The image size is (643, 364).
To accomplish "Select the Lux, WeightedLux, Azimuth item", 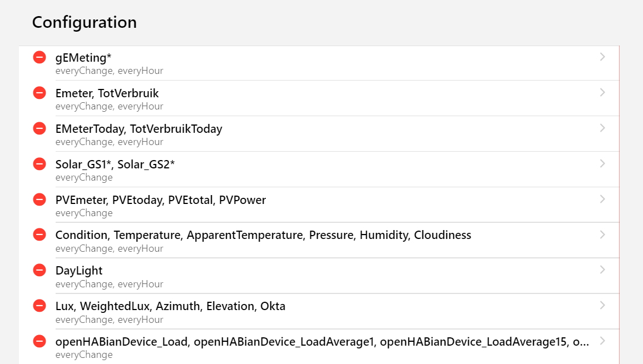I will coord(170,306).
